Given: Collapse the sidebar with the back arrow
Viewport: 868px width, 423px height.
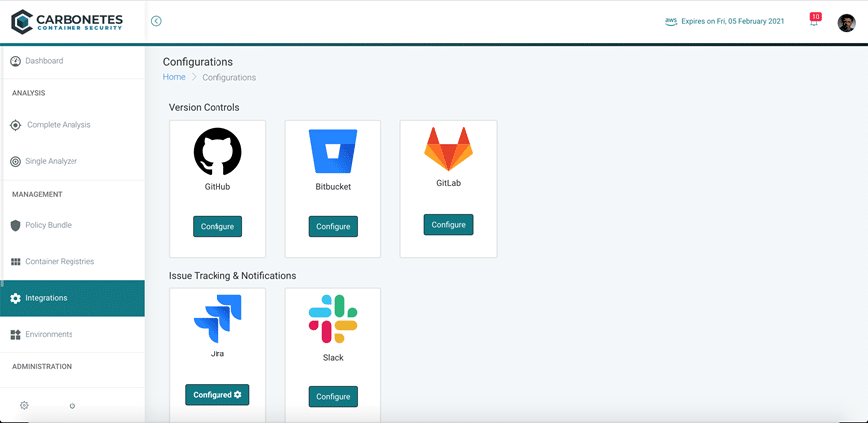Looking at the screenshot, I should pos(156,21).
